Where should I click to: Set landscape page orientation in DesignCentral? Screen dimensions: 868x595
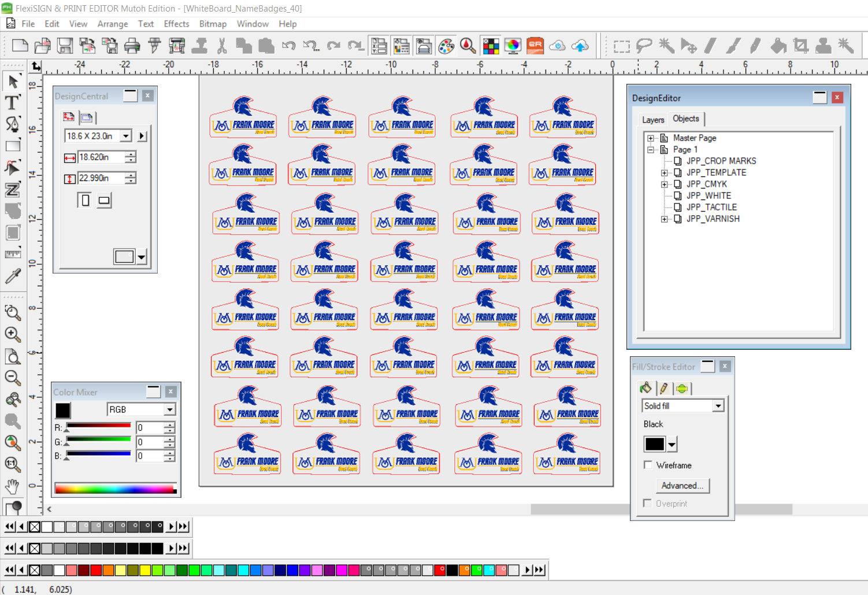104,201
